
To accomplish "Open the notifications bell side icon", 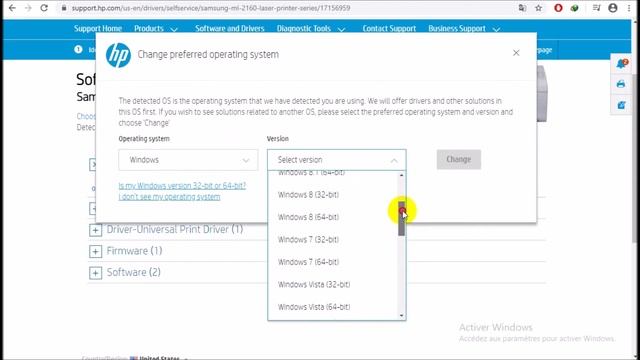I will [x=622, y=63].
